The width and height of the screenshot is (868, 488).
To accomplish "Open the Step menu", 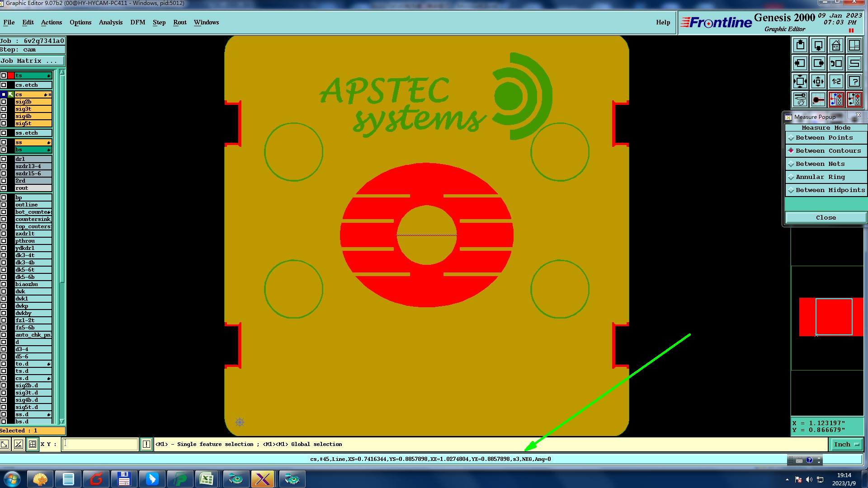I will 159,22.
